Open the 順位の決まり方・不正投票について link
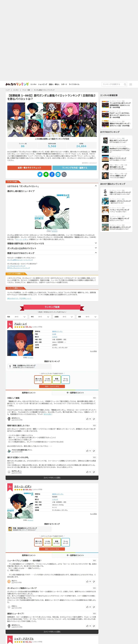The image size is (138, 644). pos(19,298)
